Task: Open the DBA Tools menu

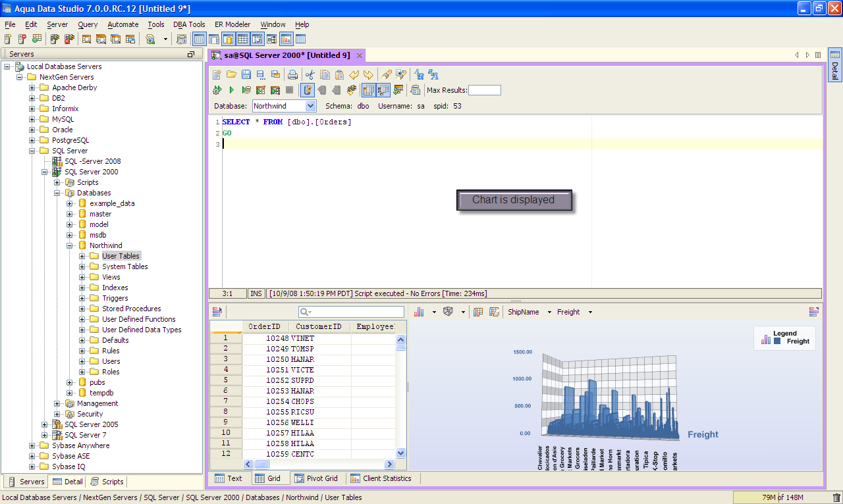Action: tap(189, 24)
